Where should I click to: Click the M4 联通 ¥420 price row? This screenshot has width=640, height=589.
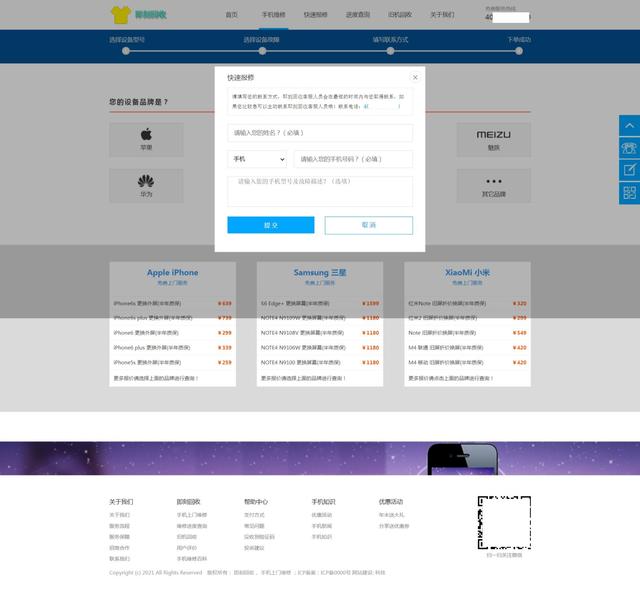click(x=467, y=347)
